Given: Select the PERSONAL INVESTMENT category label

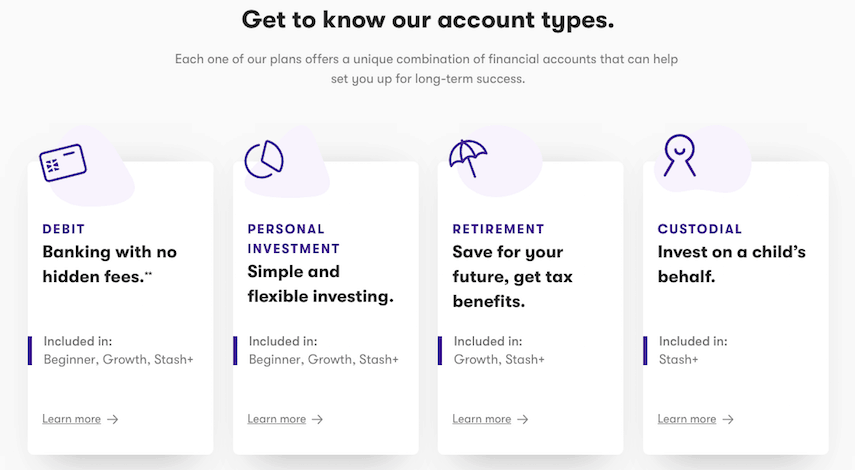Looking at the screenshot, I should pos(293,239).
